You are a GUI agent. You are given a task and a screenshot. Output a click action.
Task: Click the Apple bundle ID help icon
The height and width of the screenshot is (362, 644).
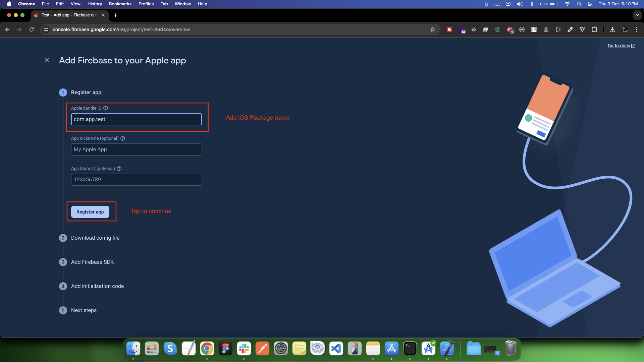click(105, 108)
